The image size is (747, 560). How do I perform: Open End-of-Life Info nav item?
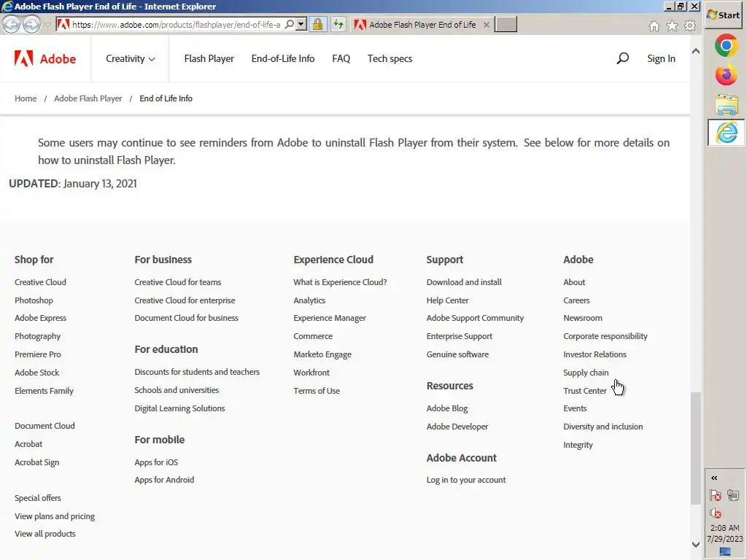point(283,58)
